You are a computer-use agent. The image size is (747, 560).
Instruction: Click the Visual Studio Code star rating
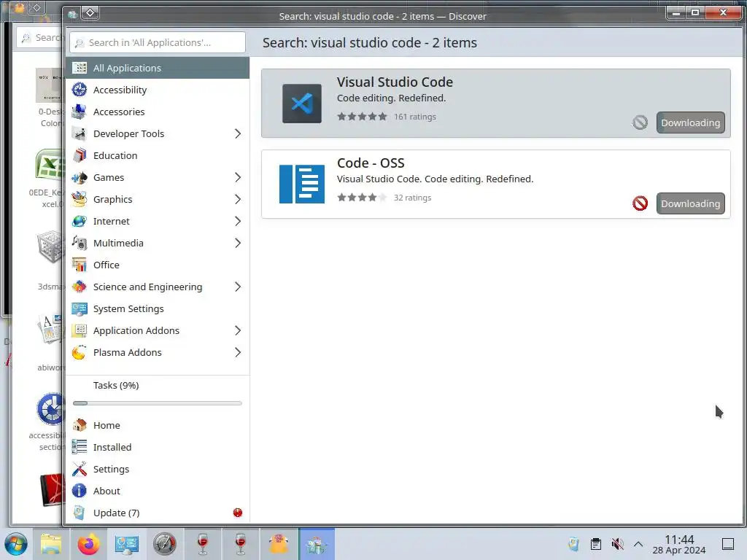(x=362, y=117)
